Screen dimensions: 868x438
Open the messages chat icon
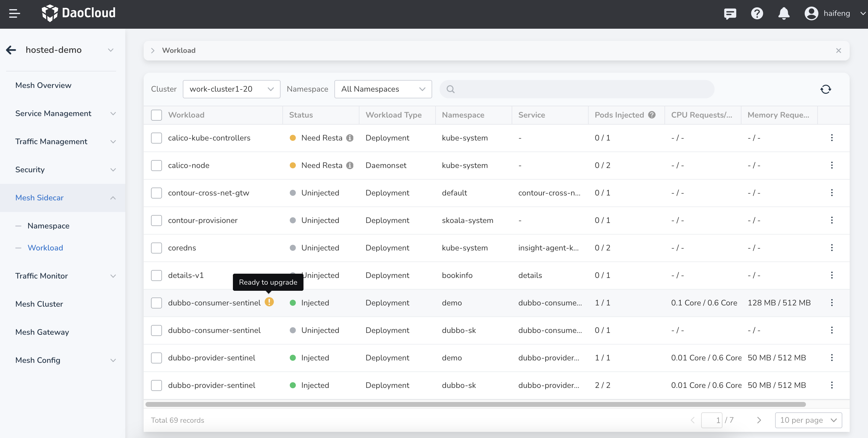[730, 13]
